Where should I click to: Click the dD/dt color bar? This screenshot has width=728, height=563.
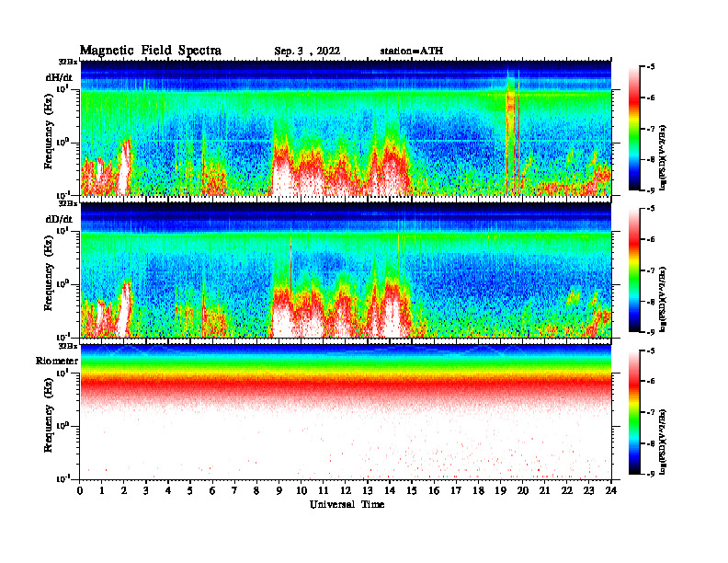pyautogui.click(x=634, y=270)
